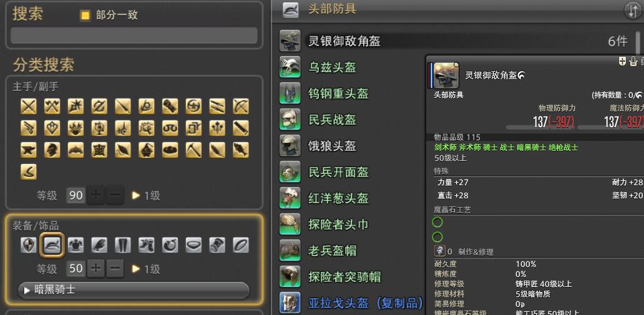This screenshot has height=315, width=644.
Task: Open the 暗黑骑士 job dropdown
Action: pyautogui.click(x=134, y=290)
